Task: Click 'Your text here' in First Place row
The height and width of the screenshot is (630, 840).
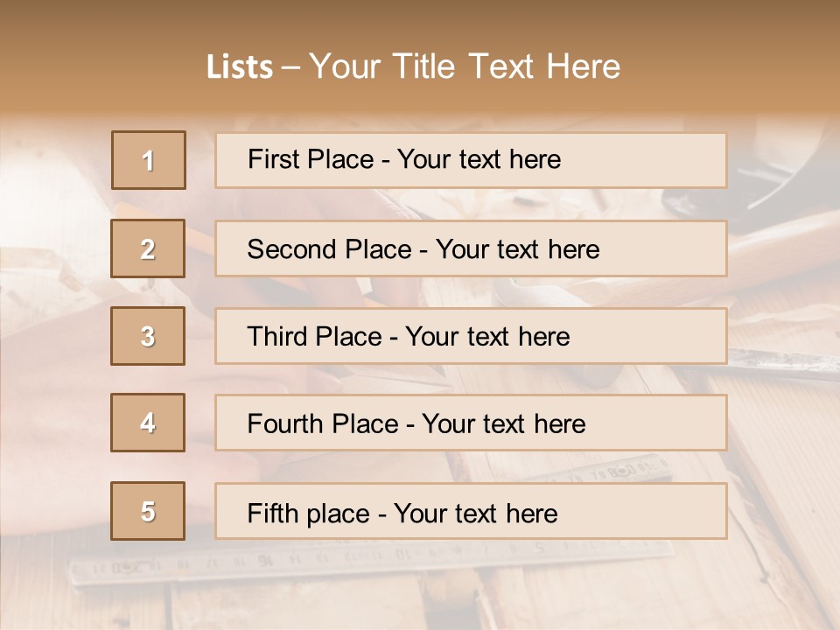Action: coord(479,160)
